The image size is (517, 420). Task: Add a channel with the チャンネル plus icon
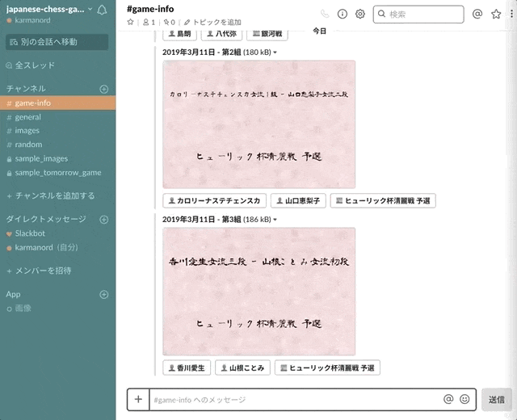(x=104, y=89)
